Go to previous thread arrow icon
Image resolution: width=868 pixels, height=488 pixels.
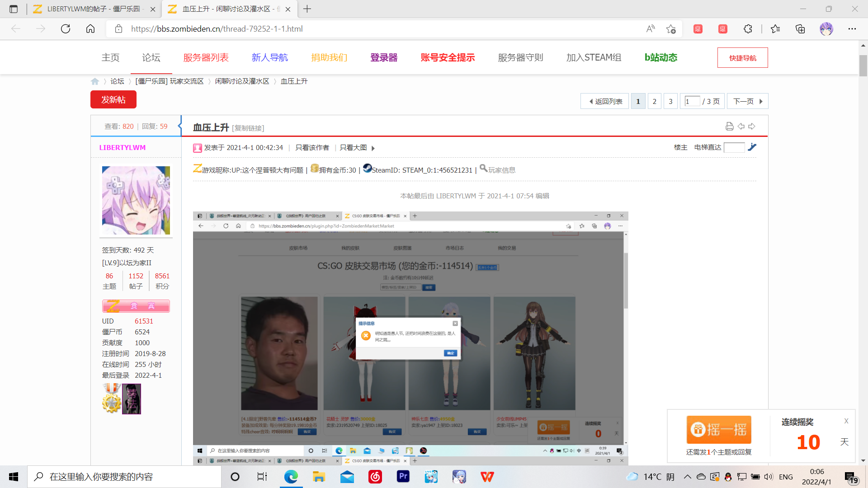741,127
